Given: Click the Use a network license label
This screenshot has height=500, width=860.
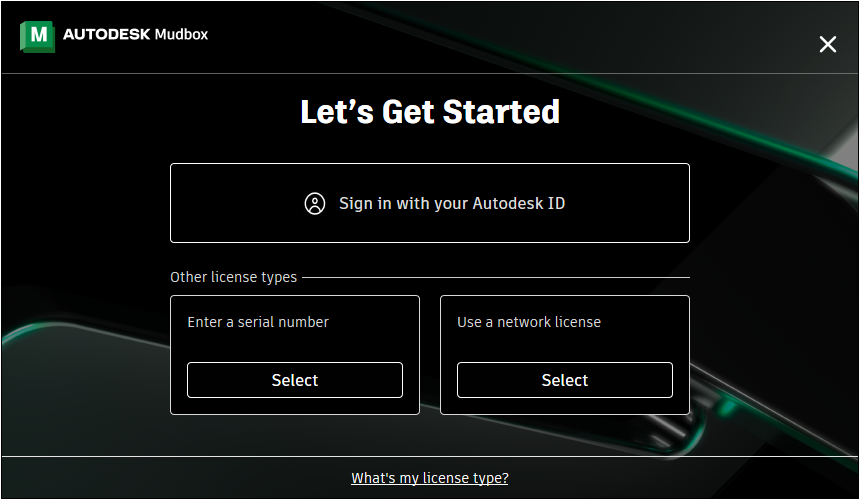Looking at the screenshot, I should pyautogui.click(x=529, y=322).
